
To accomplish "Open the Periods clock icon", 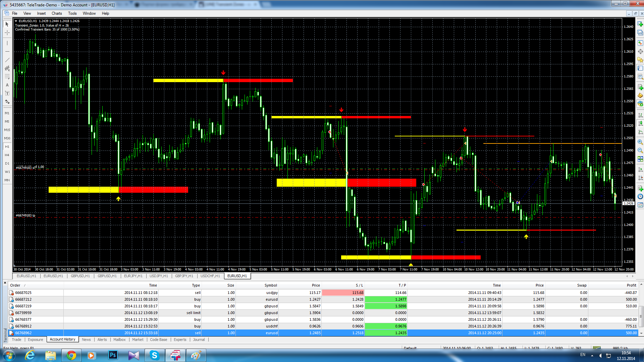I will (640, 197).
